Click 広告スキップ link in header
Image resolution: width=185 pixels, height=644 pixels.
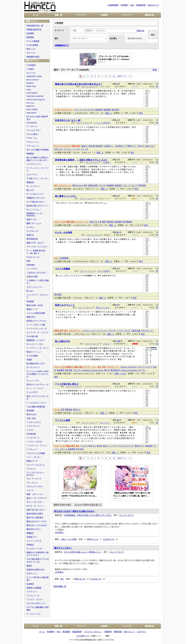tap(153, 5)
